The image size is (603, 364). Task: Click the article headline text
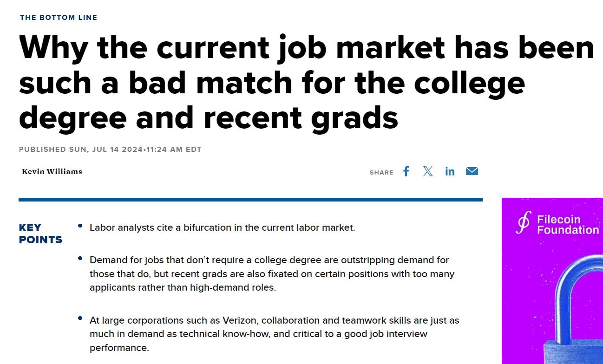coord(307,83)
